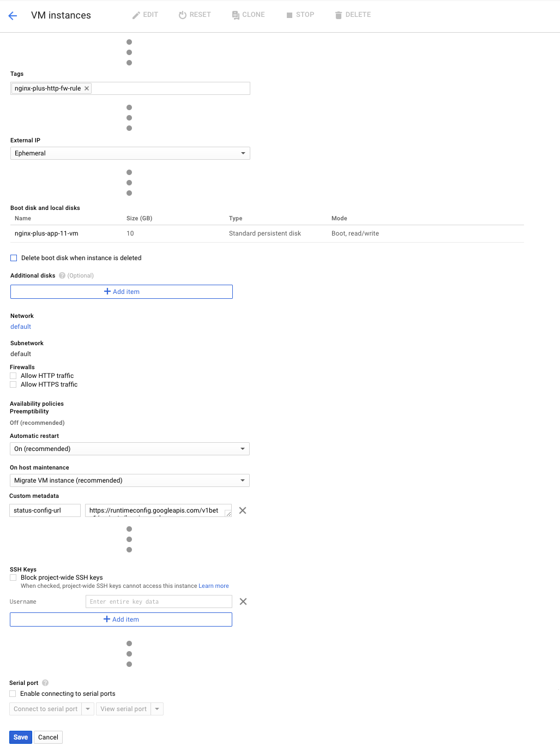Viewport: 560px width, 746px height.
Task: Click the status-config-url metadata key field
Action: point(45,510)
